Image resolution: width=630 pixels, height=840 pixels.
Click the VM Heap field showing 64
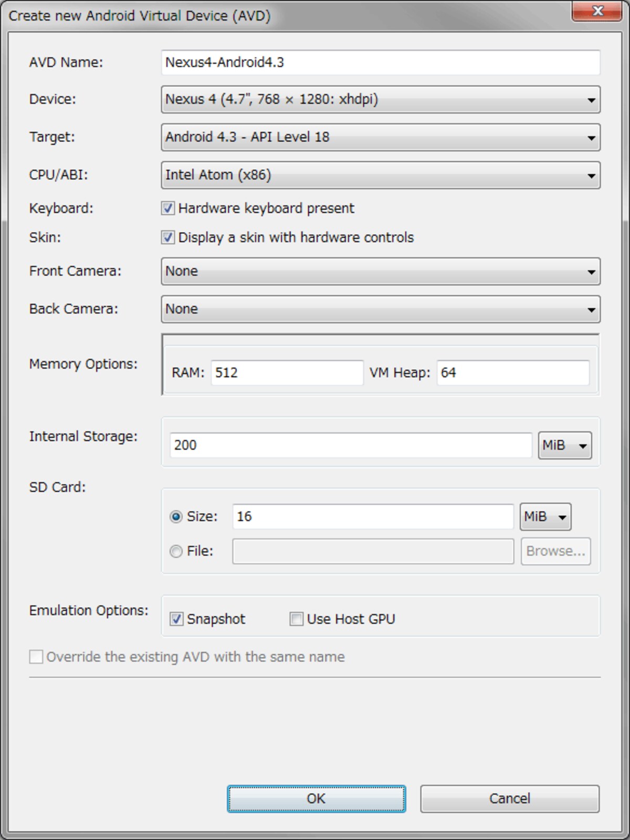click(513, 372)
